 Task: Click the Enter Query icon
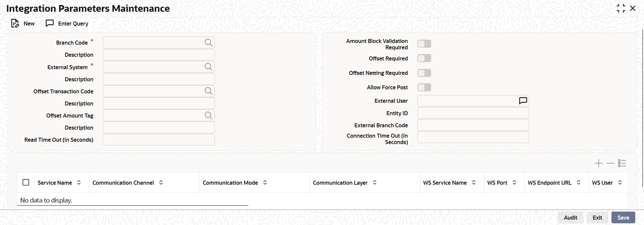(x=50, y=23)
